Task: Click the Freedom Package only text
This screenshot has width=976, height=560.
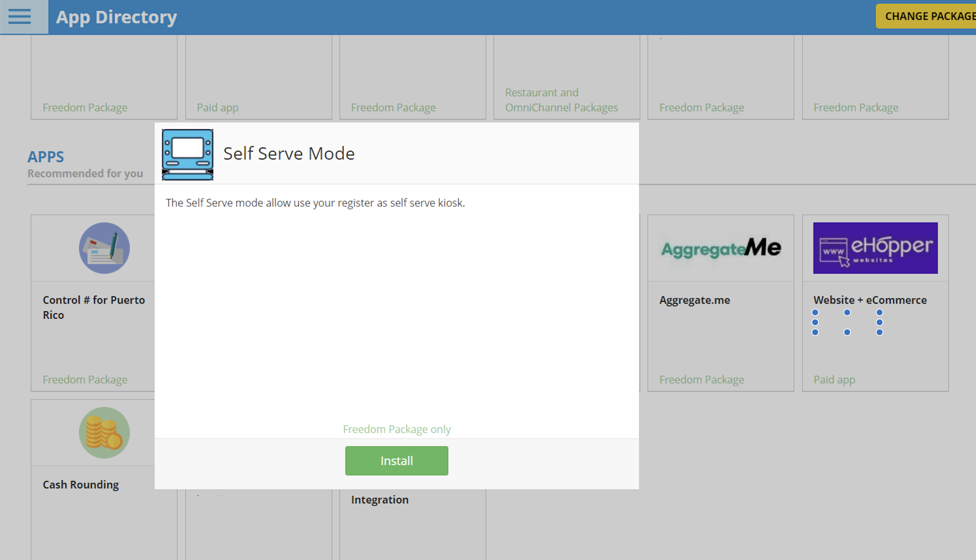Action: 397,429
